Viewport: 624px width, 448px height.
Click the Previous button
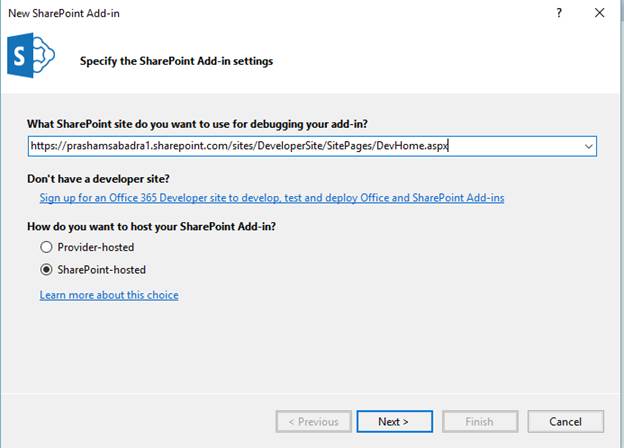313,421
